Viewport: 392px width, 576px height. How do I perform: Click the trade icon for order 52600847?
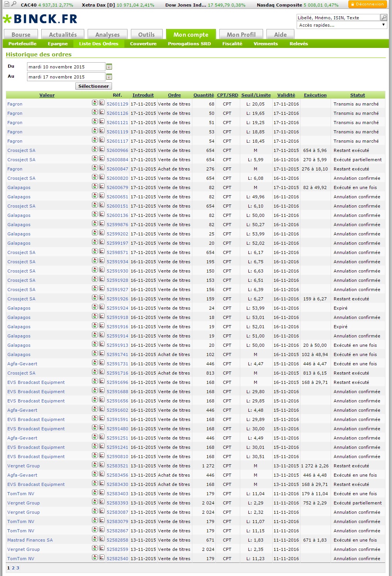point(95,168)
